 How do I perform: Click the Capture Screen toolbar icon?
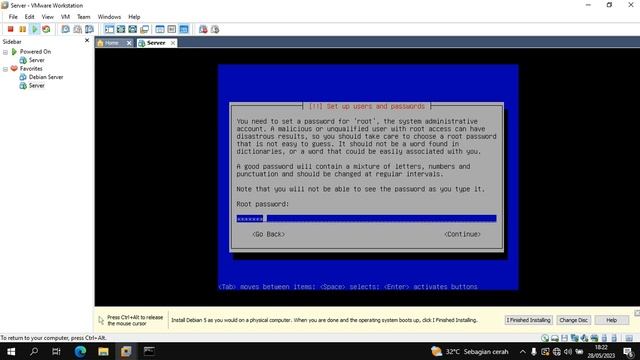[203, 29]
